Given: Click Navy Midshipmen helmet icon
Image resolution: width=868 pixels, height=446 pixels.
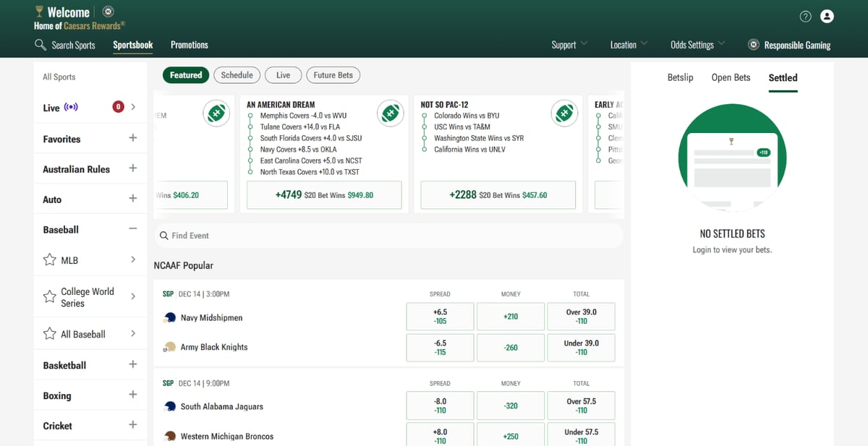Looking at the screenshot, I should tap(170, 317).
